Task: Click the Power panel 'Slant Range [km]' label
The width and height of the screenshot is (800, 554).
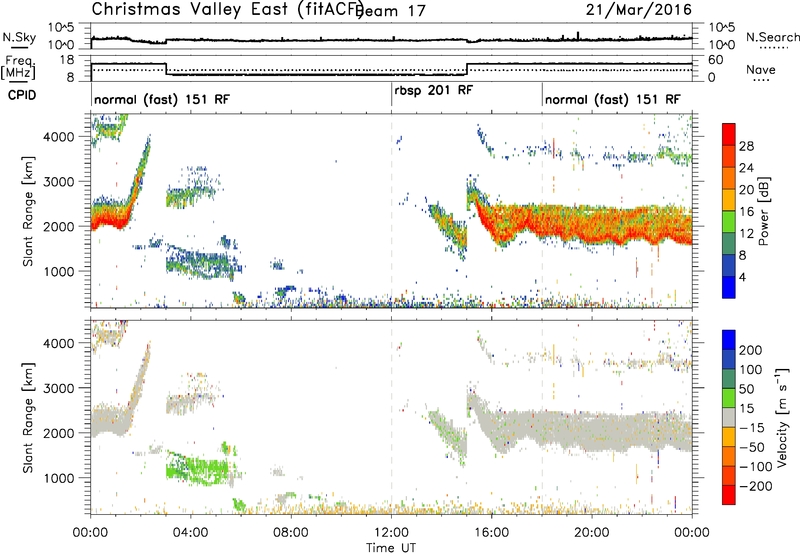Action: (28, 211)
